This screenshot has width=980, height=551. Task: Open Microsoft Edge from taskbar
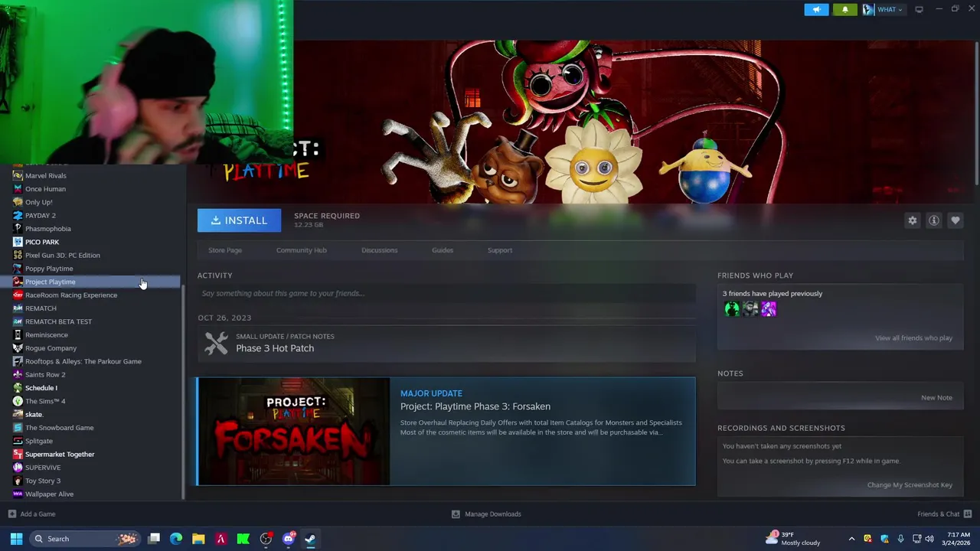click(176, 539)
